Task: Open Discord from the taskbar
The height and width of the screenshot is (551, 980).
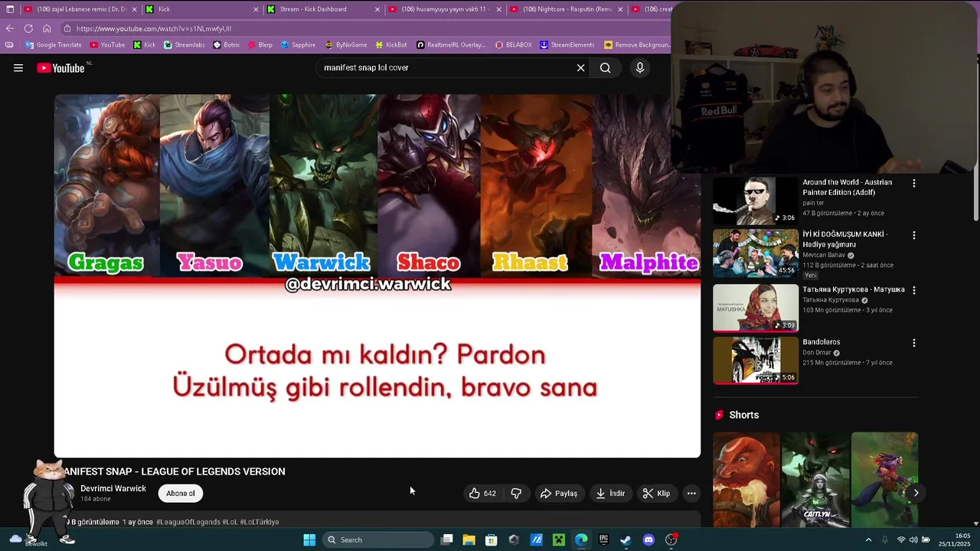Action: pos(648,540)
